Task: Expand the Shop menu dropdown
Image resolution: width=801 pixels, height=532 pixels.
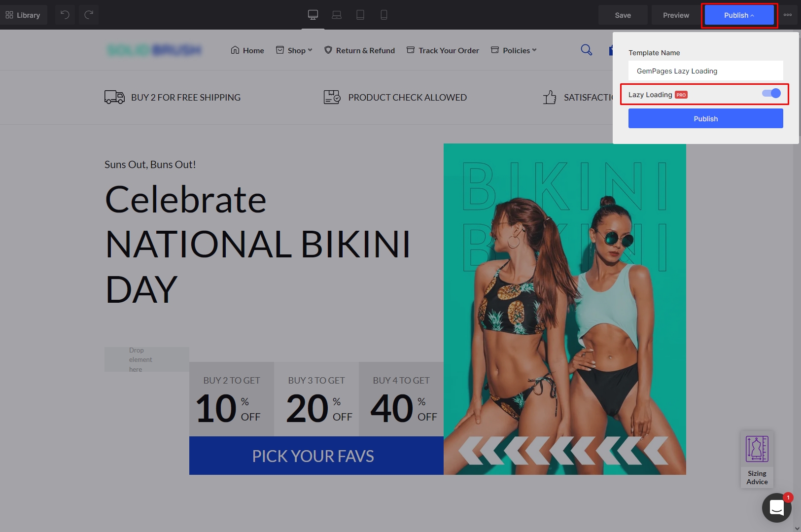Action: [294, 50]
